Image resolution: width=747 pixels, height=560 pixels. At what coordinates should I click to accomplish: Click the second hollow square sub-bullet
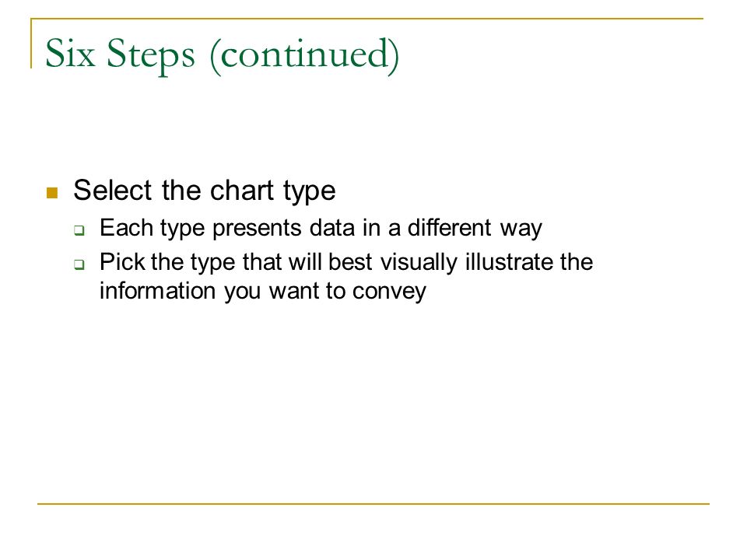[x=79, y=264]
